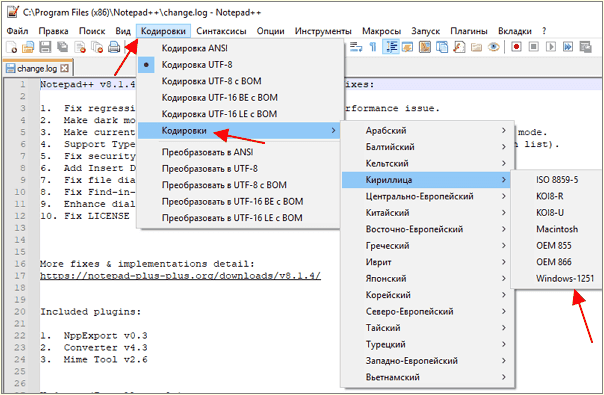This screenshot has width=604, height=395.
Task: Click Преобразовать в UTF-8 с BOM
Action: 239,185
